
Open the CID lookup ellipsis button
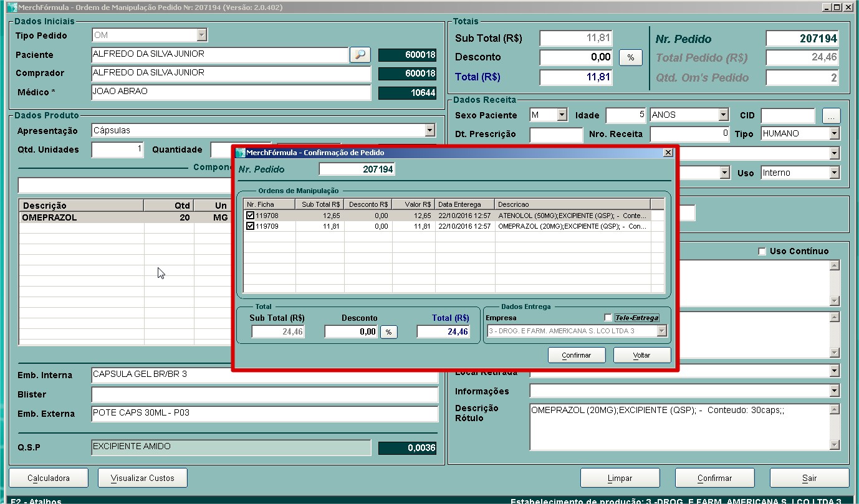click(x=831, y=116)
